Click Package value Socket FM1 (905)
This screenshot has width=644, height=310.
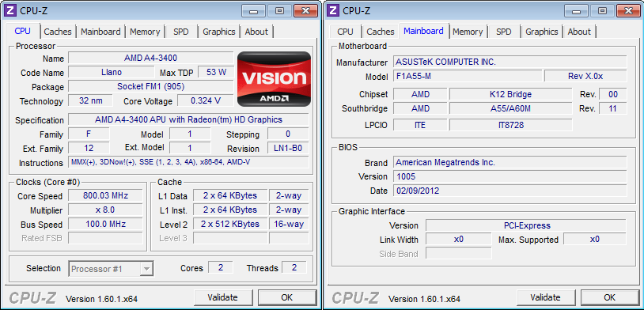coord(151,87)
